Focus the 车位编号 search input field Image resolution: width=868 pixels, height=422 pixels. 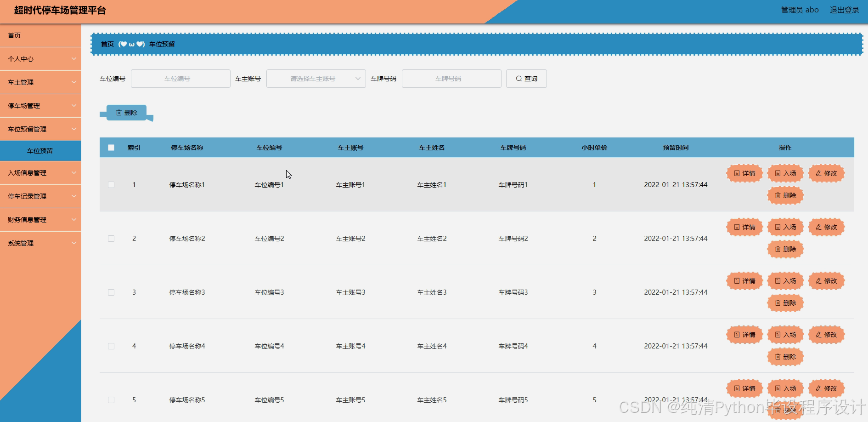[180, 79]
